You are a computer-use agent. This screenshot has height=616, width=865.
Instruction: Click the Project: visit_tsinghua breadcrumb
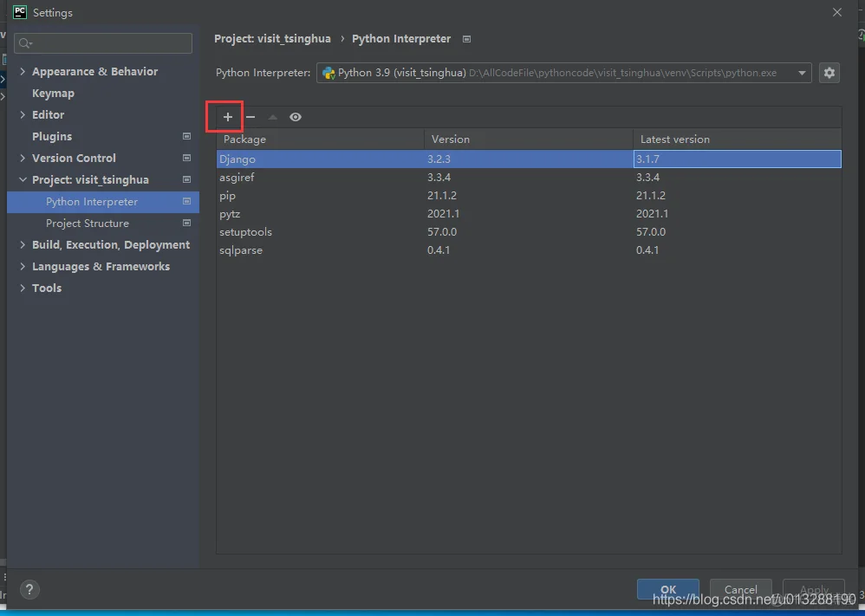(x=272, y=39)
